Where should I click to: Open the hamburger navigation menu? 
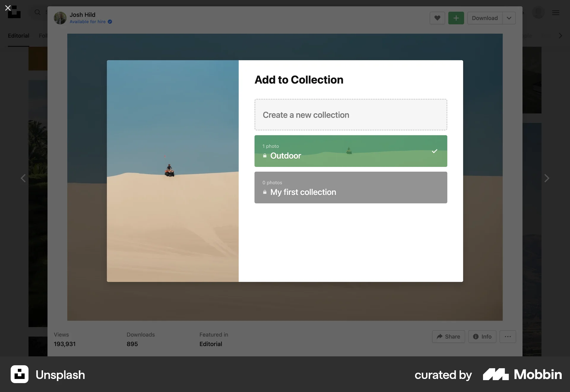click(556, 12)
